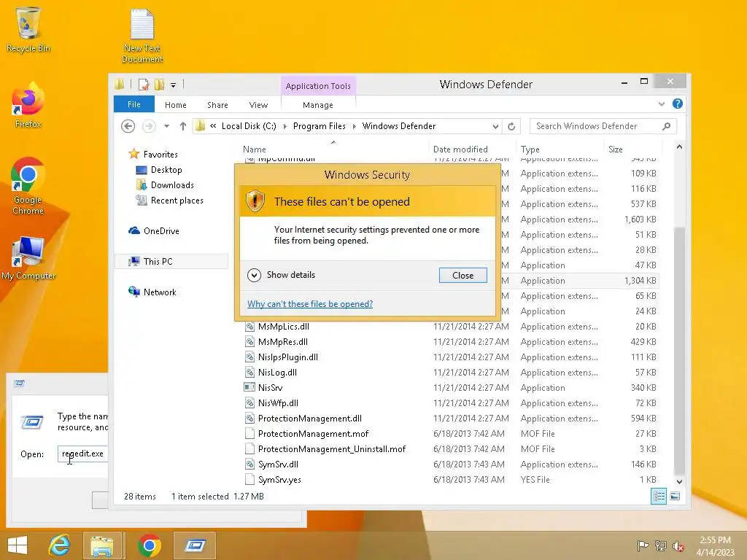Open address bar history dropdown

[495, 126]
